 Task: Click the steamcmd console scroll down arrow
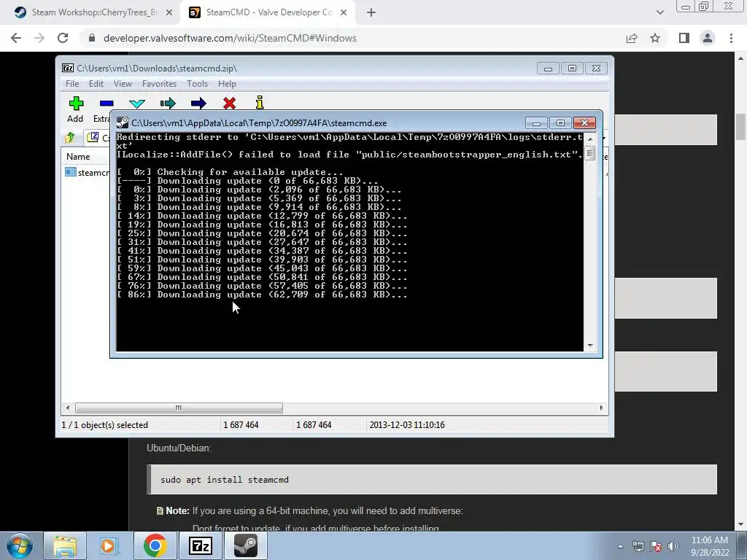point(590,345)
